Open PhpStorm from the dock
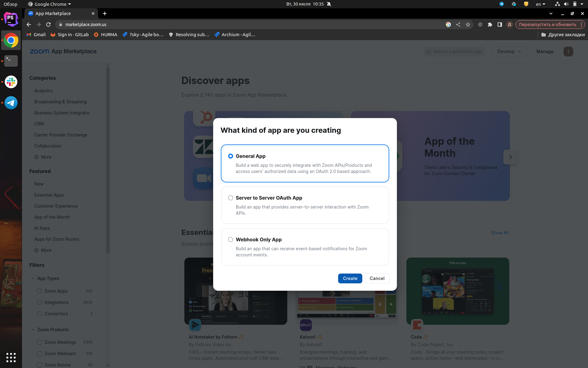 pos(11,19)
